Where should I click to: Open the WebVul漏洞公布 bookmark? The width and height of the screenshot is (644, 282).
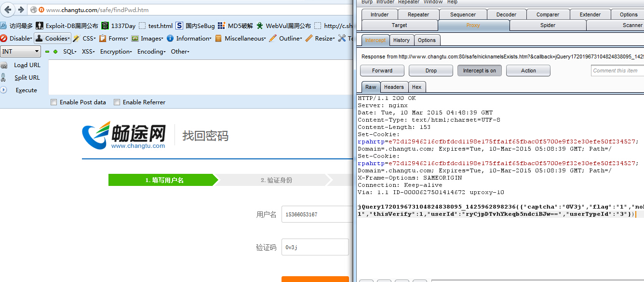click(283, 26)
